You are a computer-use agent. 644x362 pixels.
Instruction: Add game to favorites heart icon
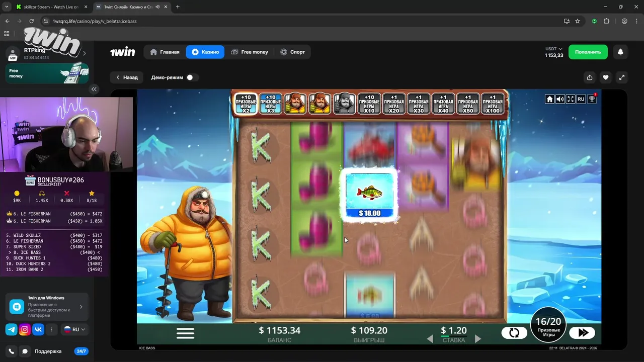[606, 77]
